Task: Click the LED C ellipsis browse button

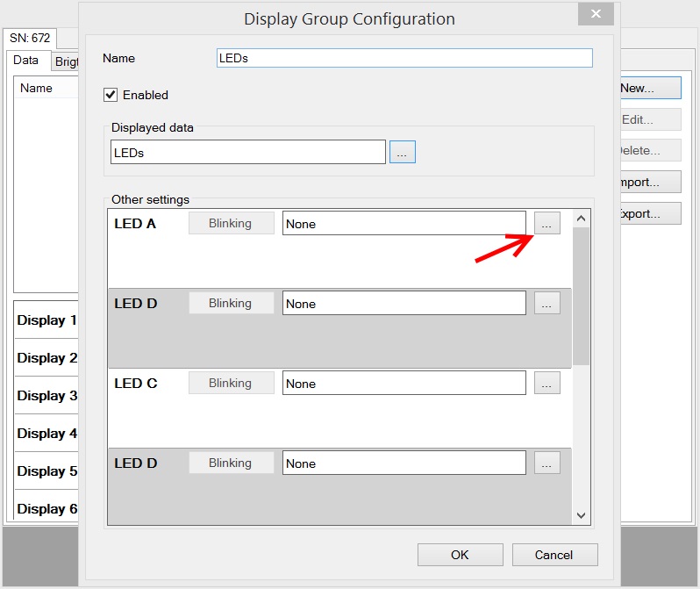Action: pos(546,384)
